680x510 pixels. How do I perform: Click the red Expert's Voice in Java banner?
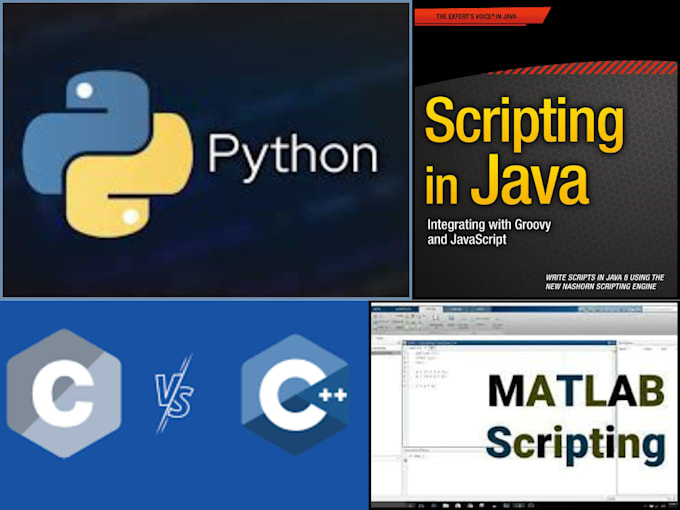click(x=481, y=16)
